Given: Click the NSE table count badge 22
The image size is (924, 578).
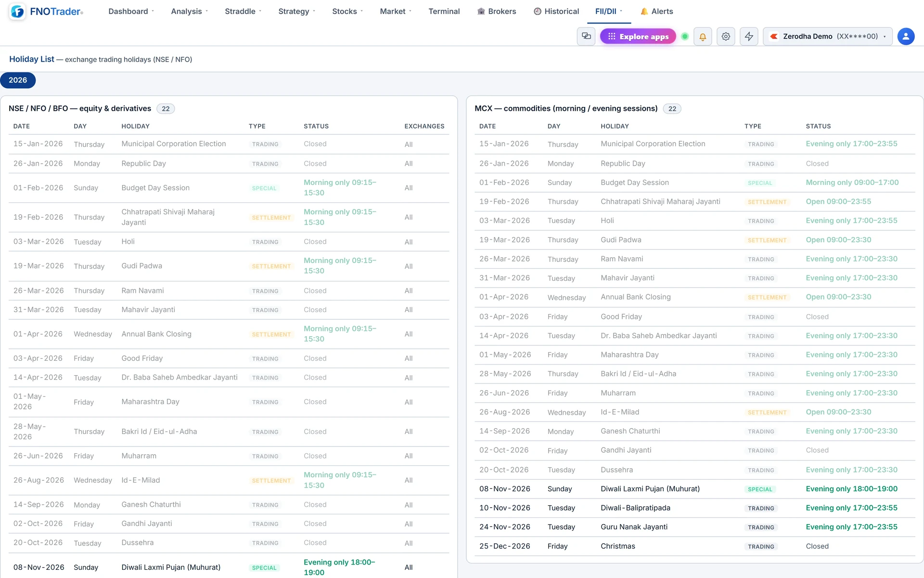Looking at the screenshot, I should (166, 109).
